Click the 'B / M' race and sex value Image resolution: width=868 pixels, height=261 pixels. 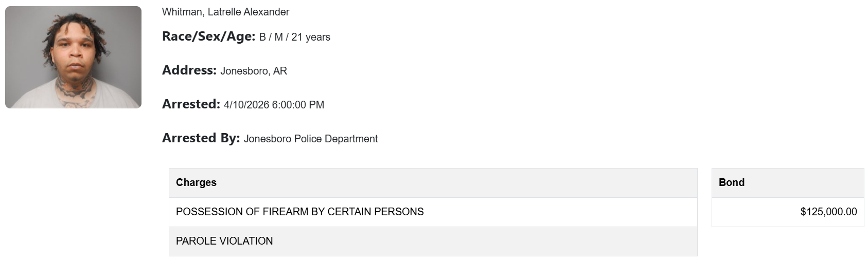[x=271, y=37]
